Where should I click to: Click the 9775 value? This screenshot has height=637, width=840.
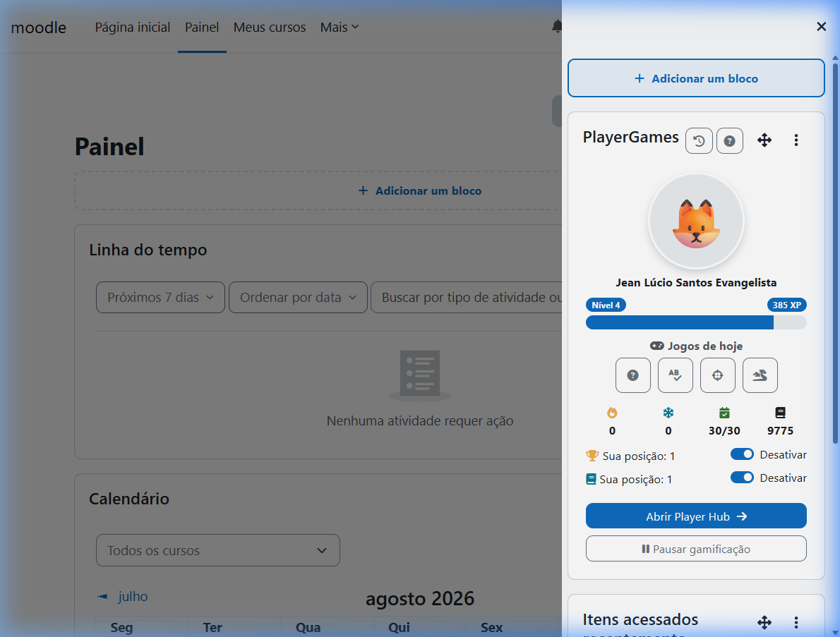(x=780, y=430)
